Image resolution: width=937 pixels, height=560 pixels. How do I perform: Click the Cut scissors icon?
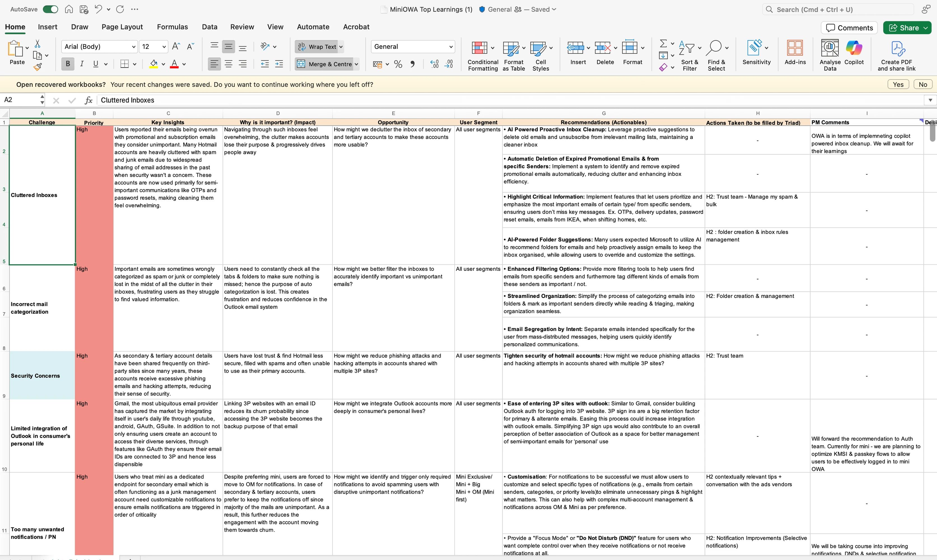click(x=37, y=44)
